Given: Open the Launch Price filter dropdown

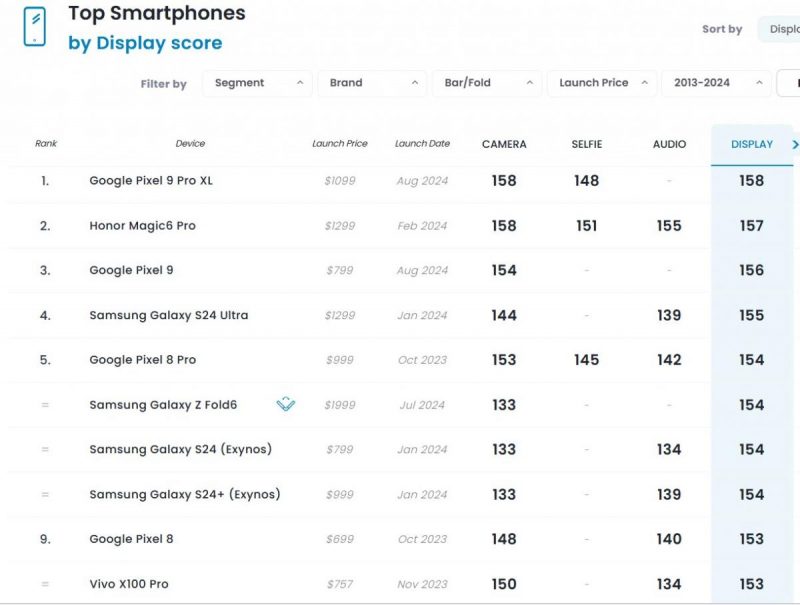Looking at the screenshot, I should coord(601,83).
